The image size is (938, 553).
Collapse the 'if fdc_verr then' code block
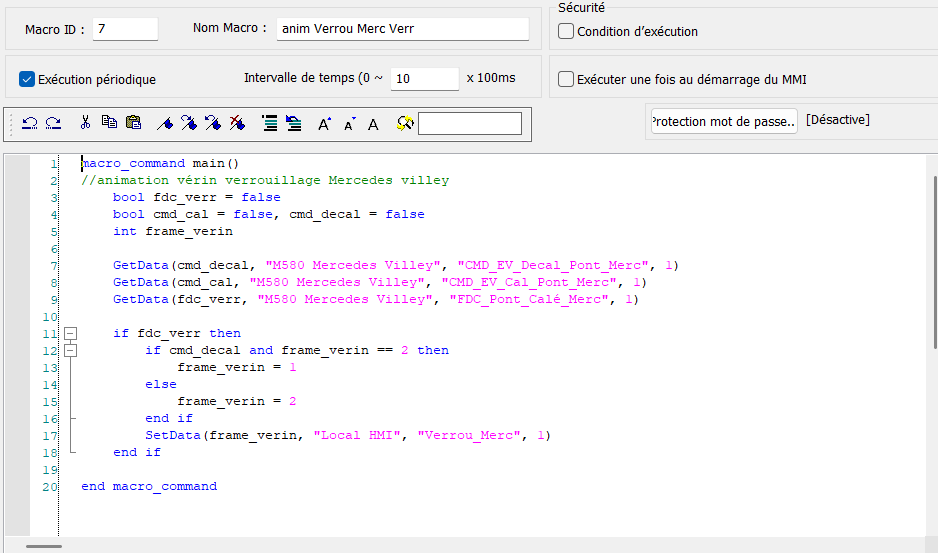70,333
